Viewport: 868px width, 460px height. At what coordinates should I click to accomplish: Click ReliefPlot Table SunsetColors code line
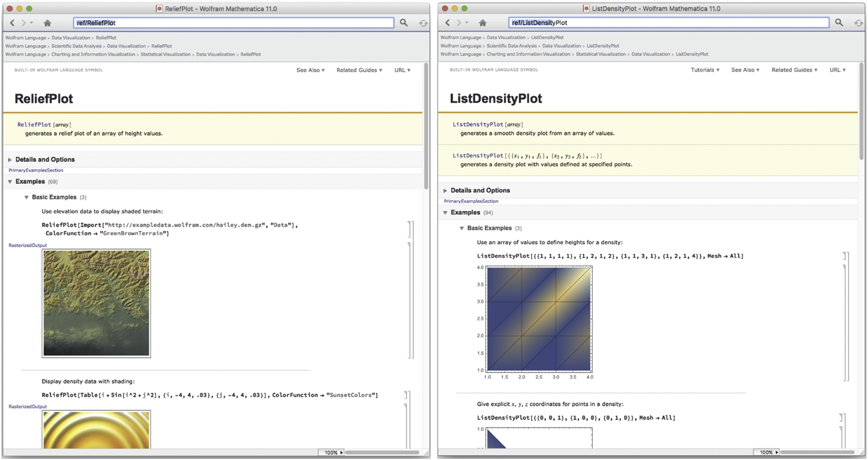click(210, 395)
